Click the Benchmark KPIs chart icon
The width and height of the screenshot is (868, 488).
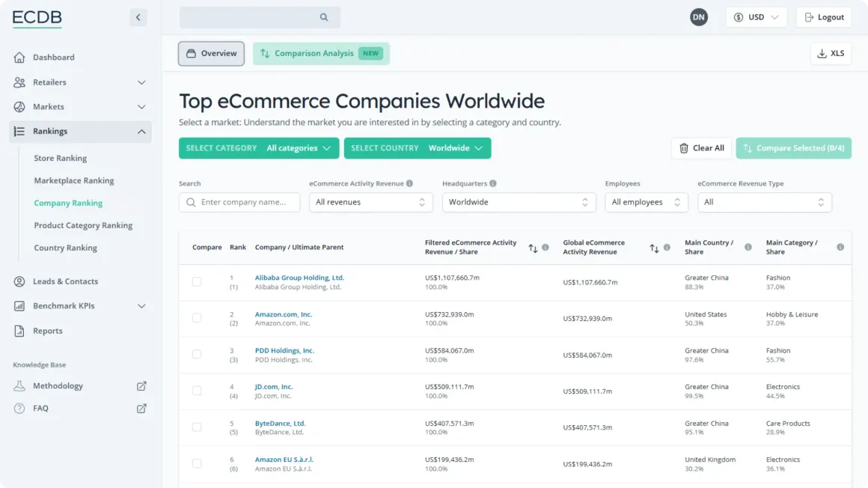(x=19, y=306)
